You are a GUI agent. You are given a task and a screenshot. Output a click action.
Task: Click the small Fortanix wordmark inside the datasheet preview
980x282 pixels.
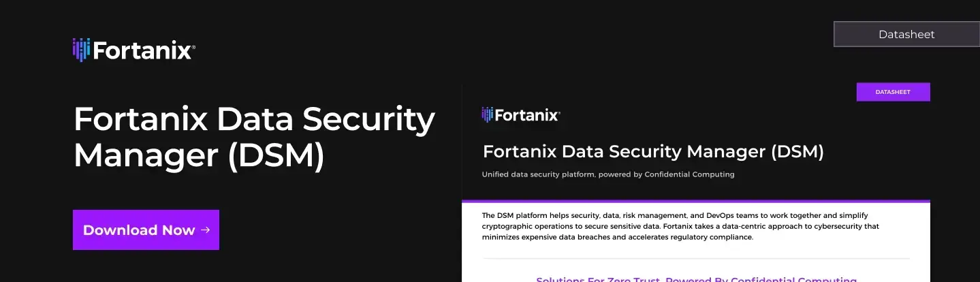(527, 115)
